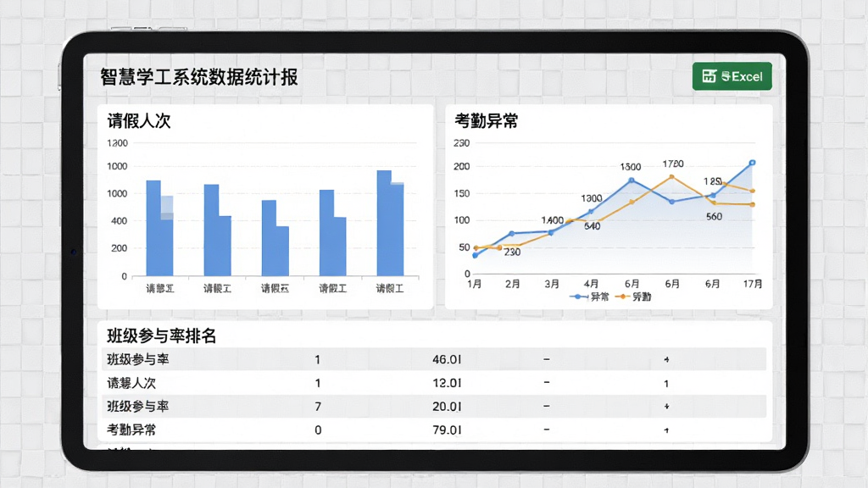The height and width of the screenshot is (488, 868).
Task: Select the 考勤异常 label in the 79.01 row
Action: pyautogui.click(x=131, y=430)
